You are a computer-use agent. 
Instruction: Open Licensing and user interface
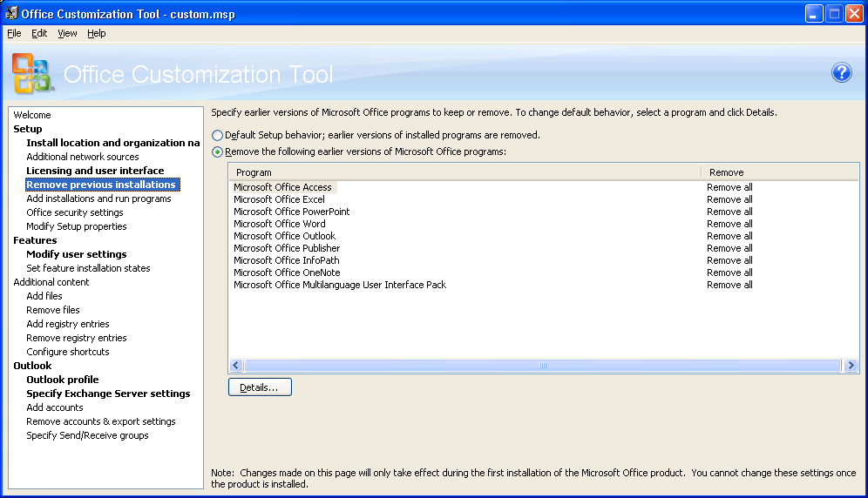point(95,171)
